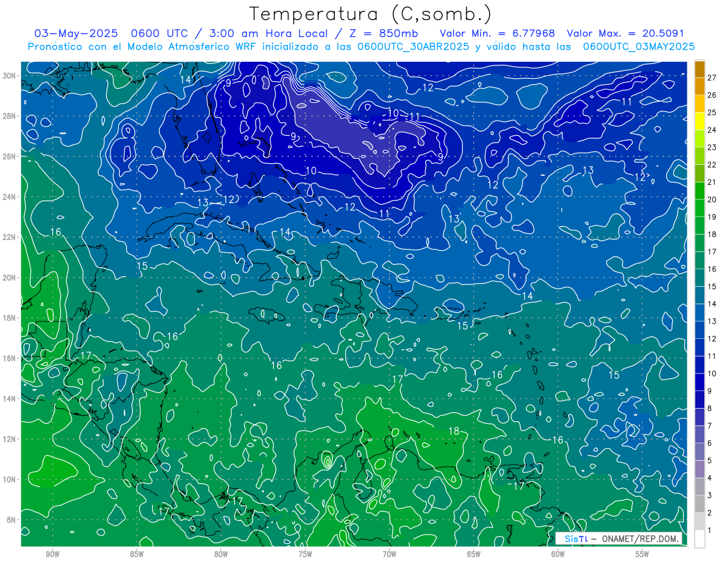This screenshot has width=728, height=562.
Task: Select 'Valor Min. = 6.77968' text
Action: click(497, 33)
